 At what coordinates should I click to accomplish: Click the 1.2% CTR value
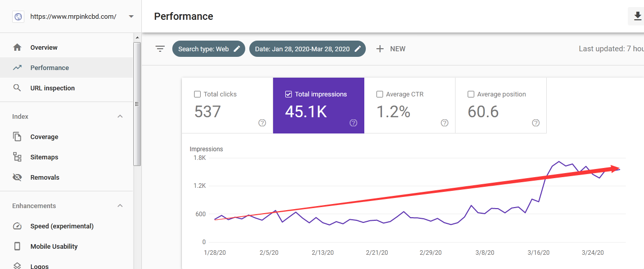[x=393, y=112]
